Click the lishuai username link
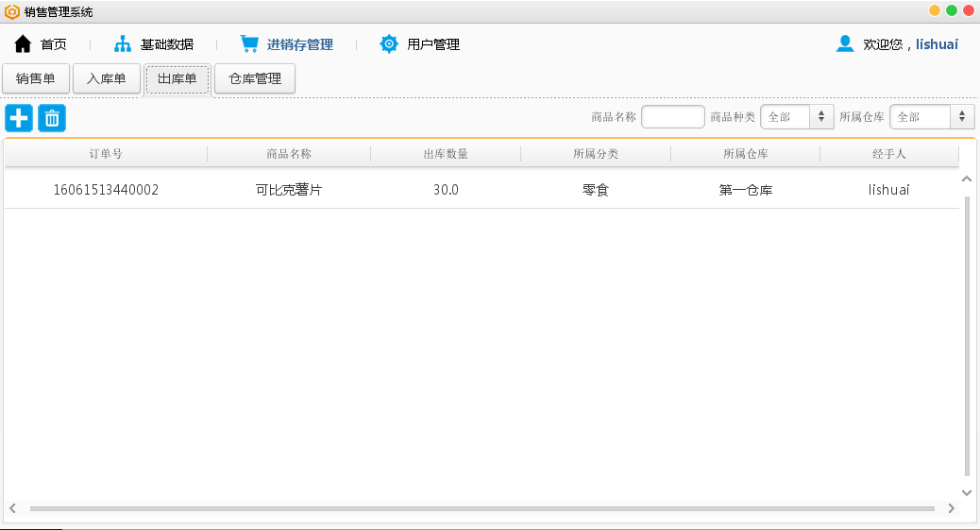Image resolution: width=980 pixels, height=530 pixels. tap(937, 44)
